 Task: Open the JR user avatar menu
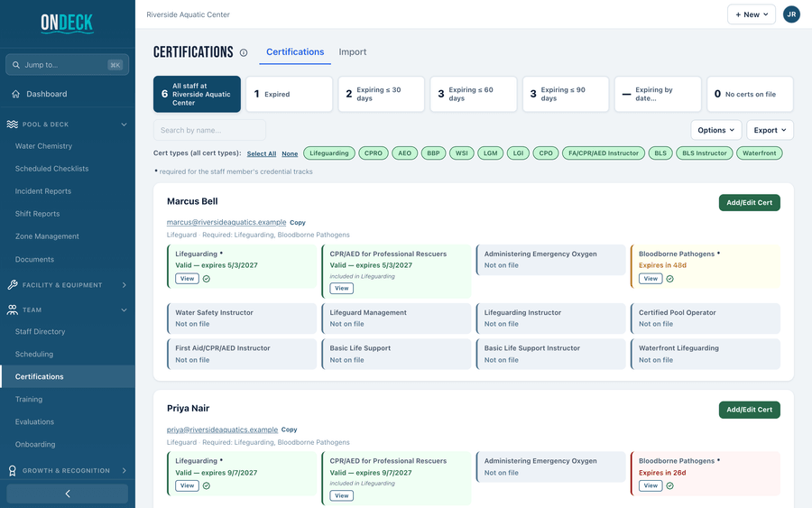coord(791,14)
